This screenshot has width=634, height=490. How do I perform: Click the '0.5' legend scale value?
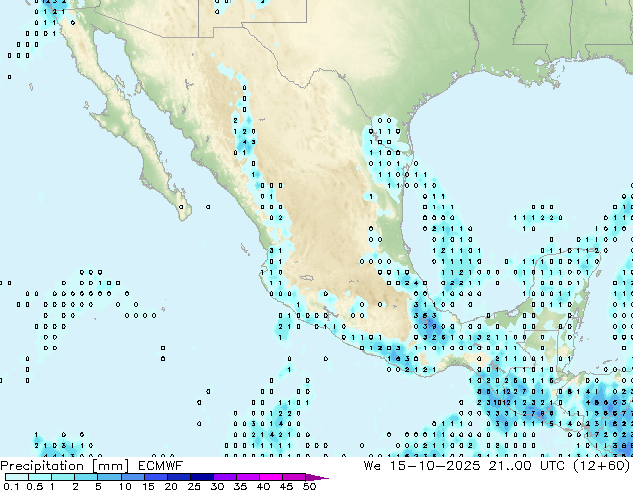35,486
